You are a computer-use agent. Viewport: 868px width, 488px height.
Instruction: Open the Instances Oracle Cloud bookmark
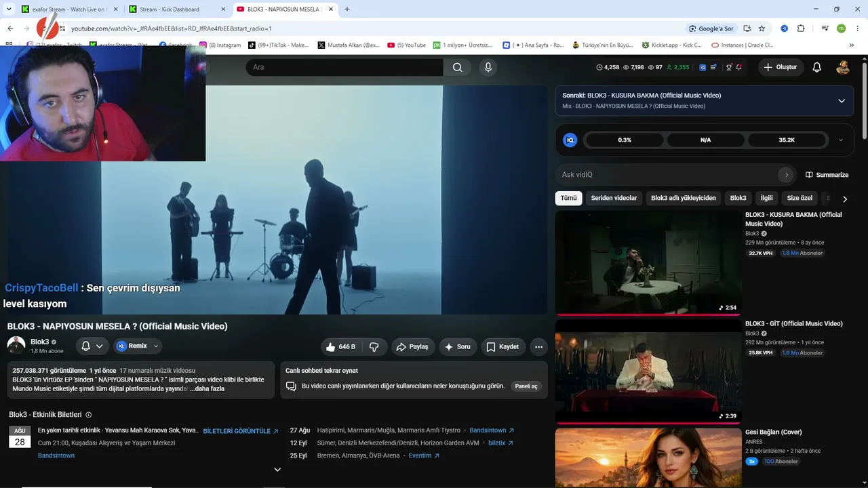[x=742, y=45]
